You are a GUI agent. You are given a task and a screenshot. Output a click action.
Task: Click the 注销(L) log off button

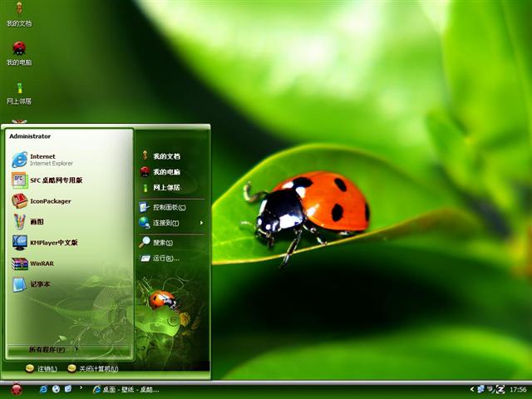[x=42, y=368]
